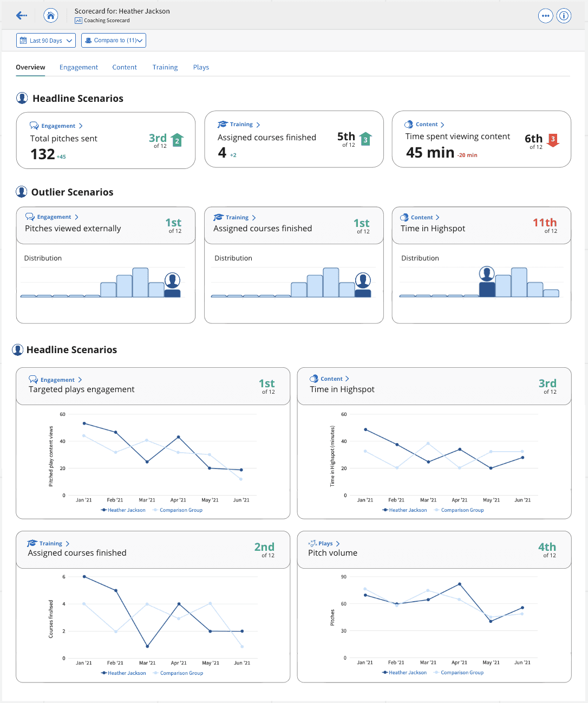Click tallest bar in Pitches viewed externally distribution
Screen dimensions: 588x703
[x=140, y=282]
